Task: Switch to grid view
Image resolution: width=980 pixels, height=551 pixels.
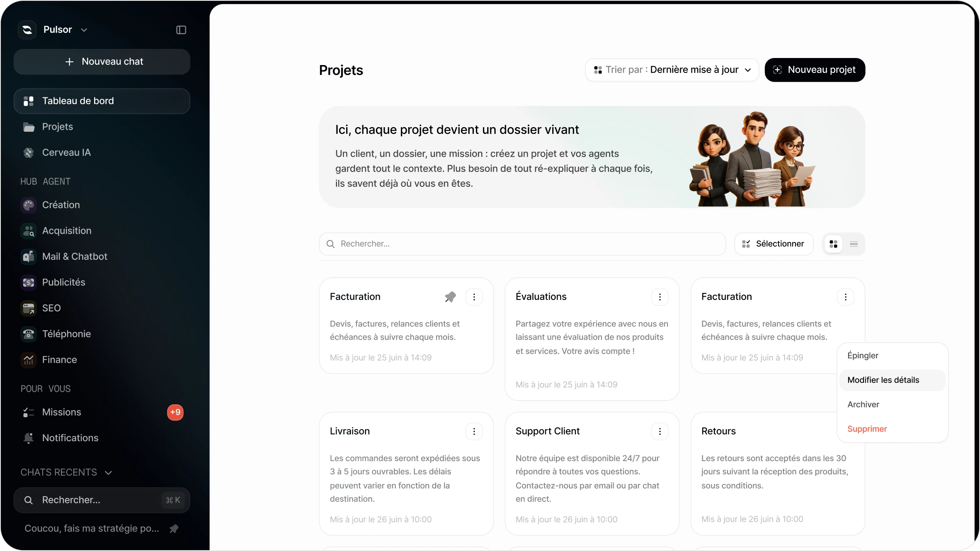Action: [833, 244]
